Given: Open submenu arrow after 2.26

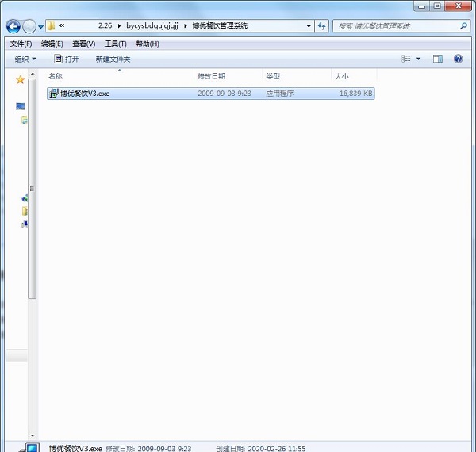Looking at the screenshot, I should point(119,26).
